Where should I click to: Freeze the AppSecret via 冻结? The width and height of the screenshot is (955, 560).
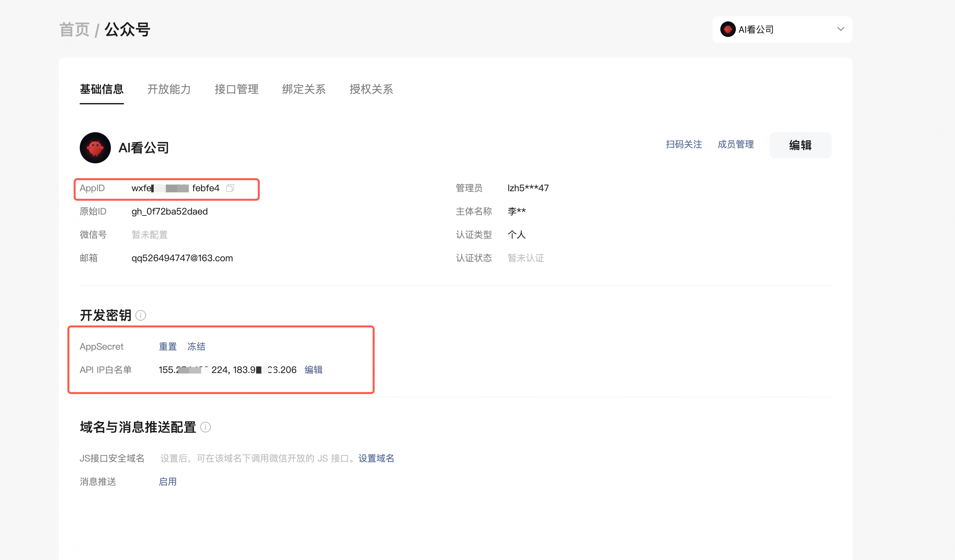pos(196,346)
